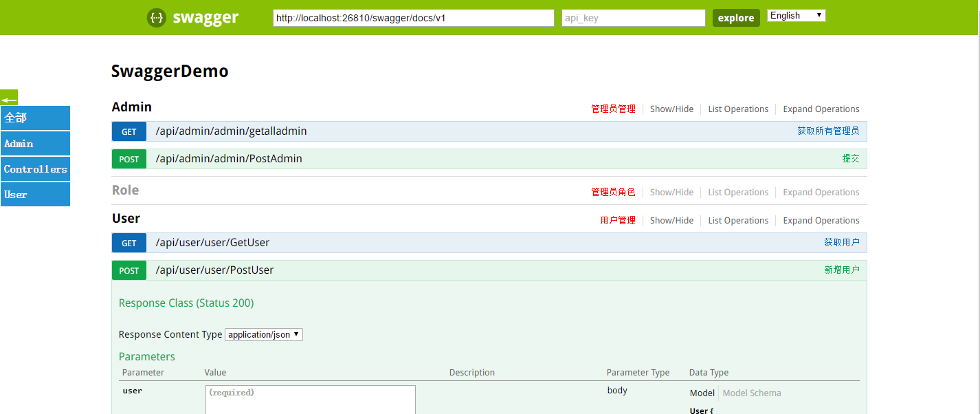Open /api/user/user/GetUser endpoint path

(212, 242)
